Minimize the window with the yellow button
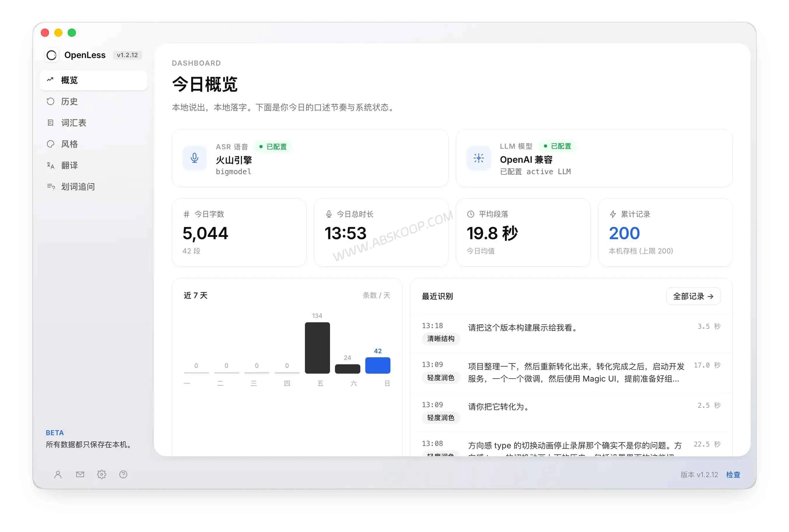 pos(58,33)
